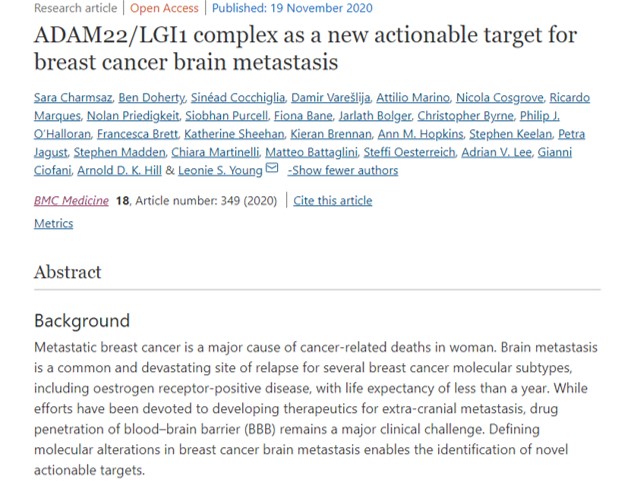This screenshot has height=495, width=629.
Task: Select author Ben Doherty
Action: [152, 97]
